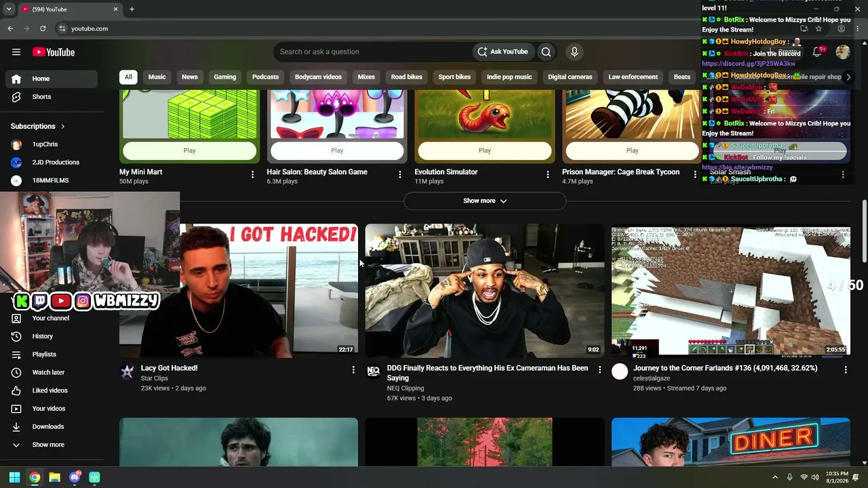Open Discord from the taskbar
Image resolution: width=868 pixels, height=488 pixels.
[x=75, y=477]
